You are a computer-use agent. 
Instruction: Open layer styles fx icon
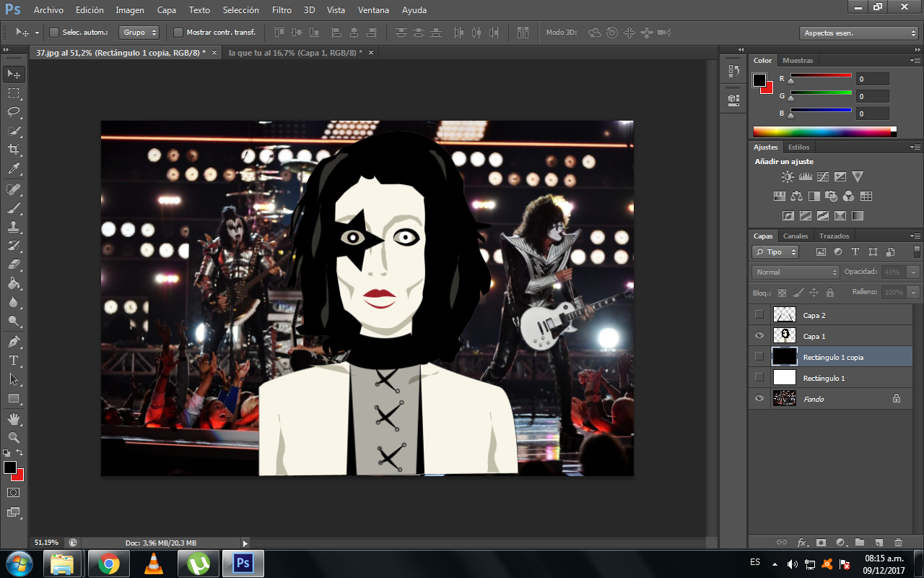802,542
